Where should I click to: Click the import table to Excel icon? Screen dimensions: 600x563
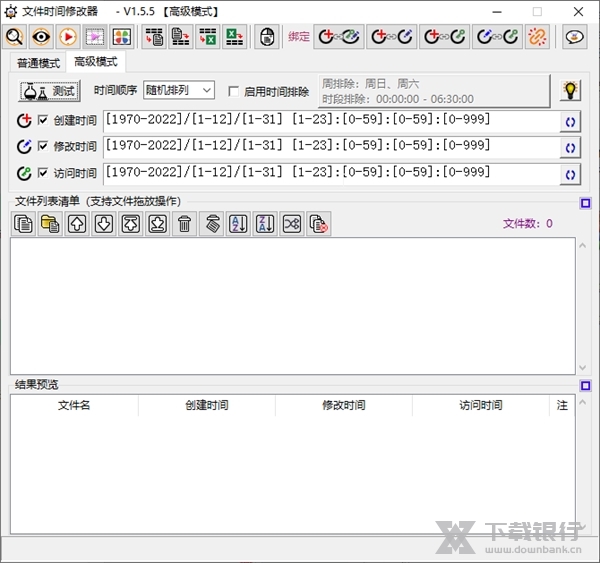[x=207, y=37]
